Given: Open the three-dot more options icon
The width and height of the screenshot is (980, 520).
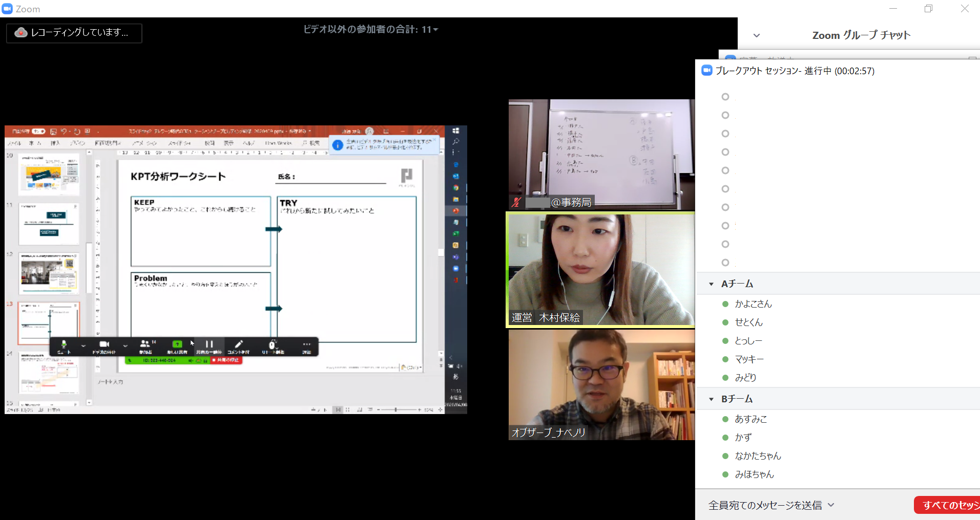Looking at the screenshot, I should pos(306,345).
